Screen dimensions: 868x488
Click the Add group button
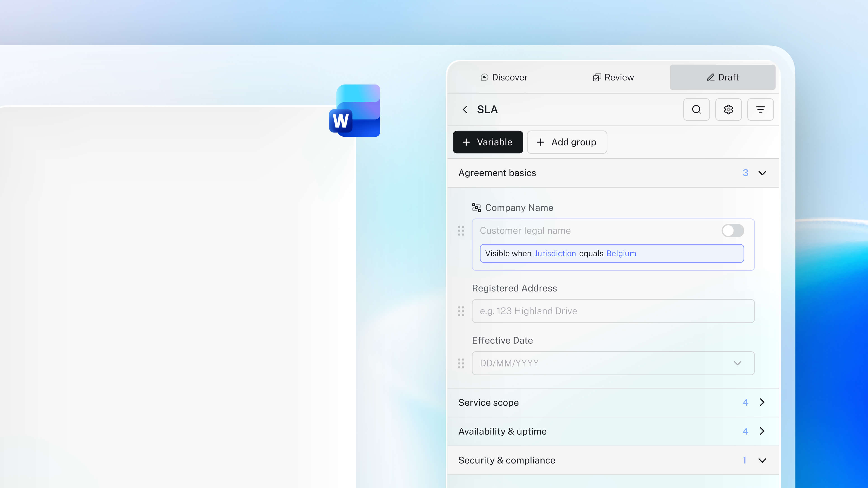click(567, 142)
